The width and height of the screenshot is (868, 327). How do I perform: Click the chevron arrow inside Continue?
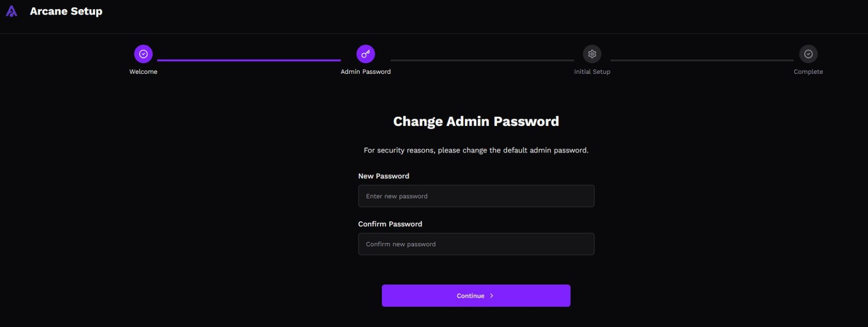tap(492, 296)
